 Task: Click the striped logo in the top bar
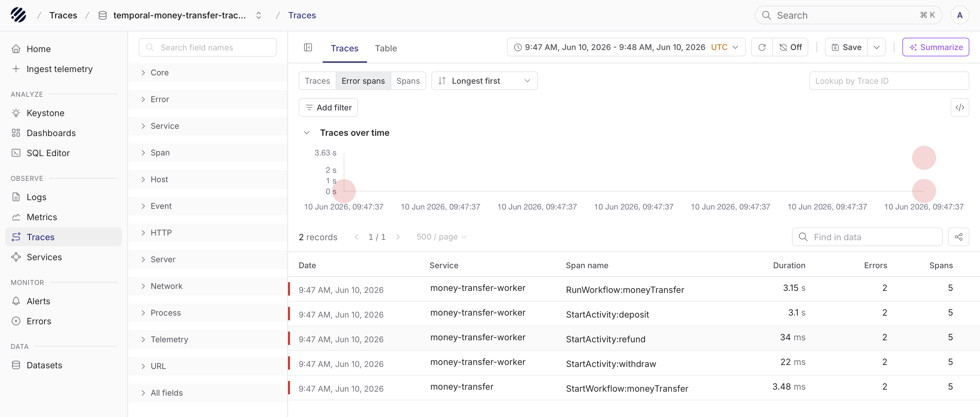pos(18,15)
